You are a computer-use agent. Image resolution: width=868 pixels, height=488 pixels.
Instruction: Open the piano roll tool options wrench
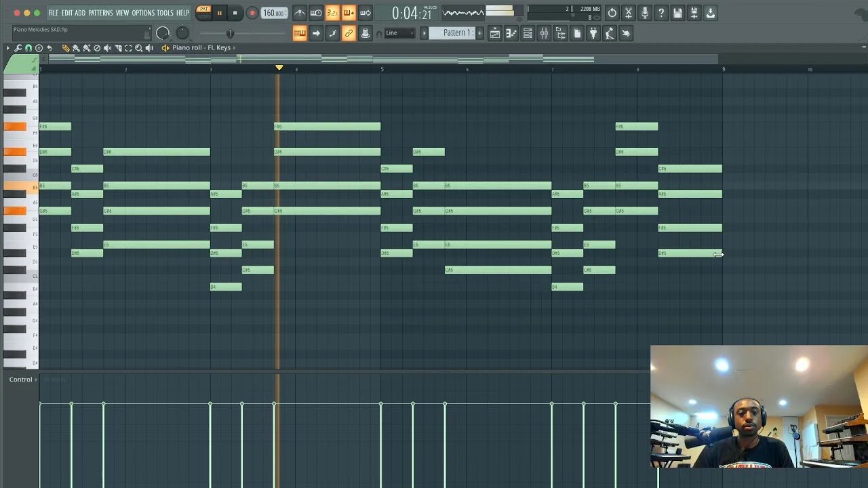[x=18, y=48]
